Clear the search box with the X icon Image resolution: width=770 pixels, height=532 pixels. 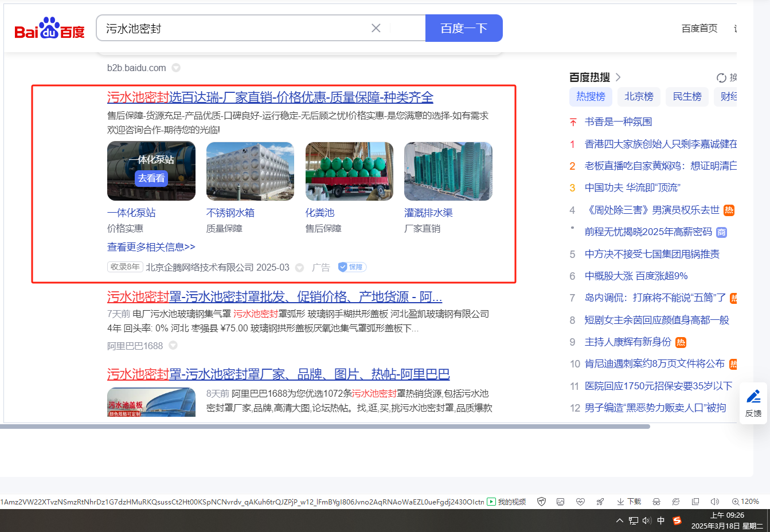(376, 28)
